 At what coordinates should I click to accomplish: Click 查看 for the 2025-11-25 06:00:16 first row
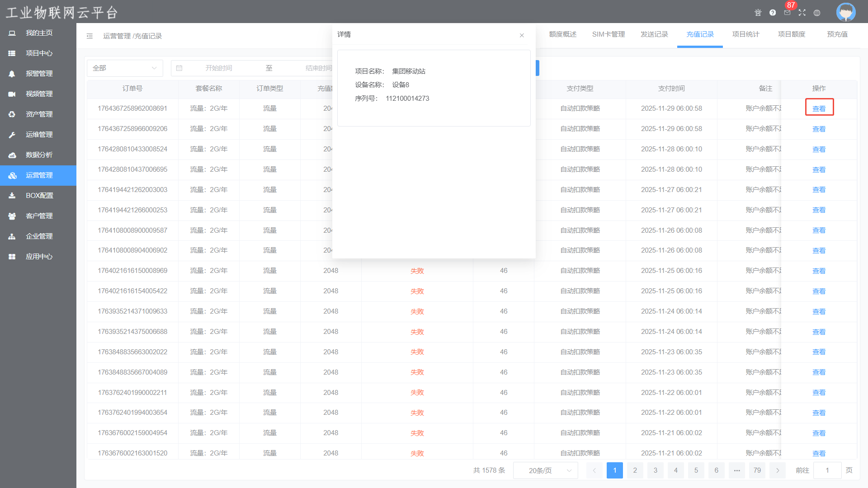click(x=819, y=271)
